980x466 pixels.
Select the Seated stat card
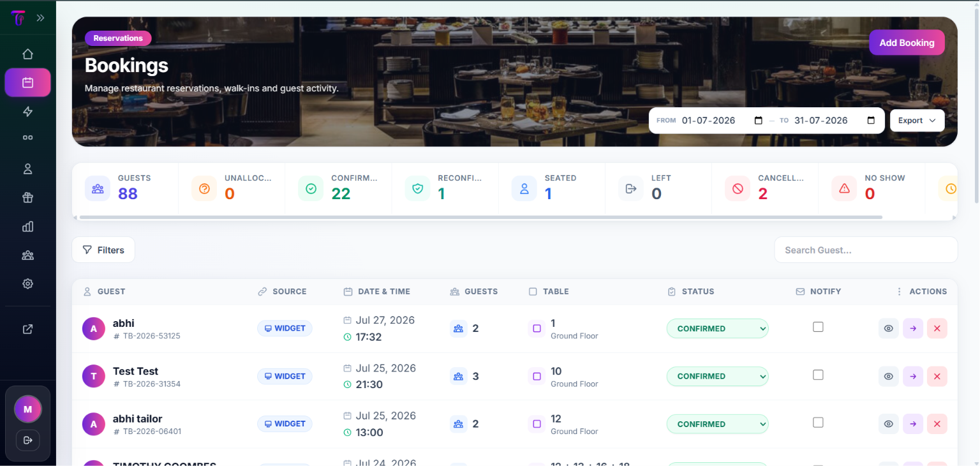click(551, 188)
